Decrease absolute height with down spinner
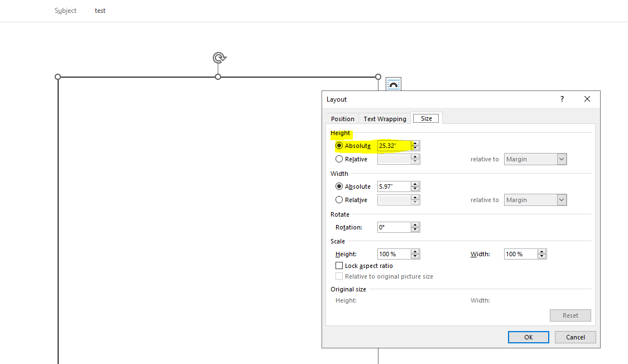The width and height of the screenshot is (628, 364). pos(415,148)
